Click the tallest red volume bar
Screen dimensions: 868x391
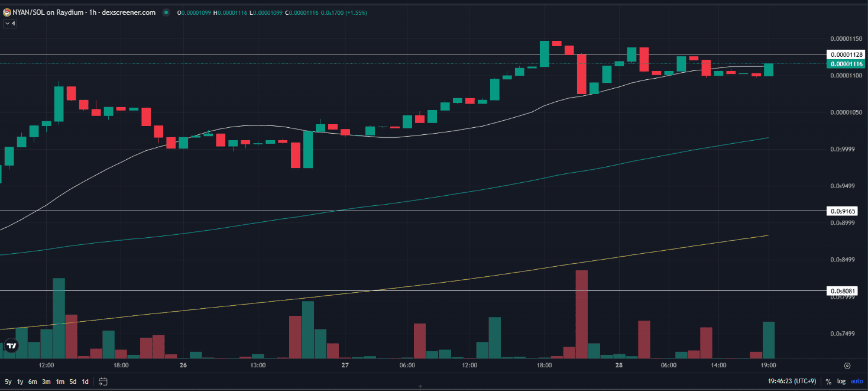pyautogui.click(x=581, y=314)
